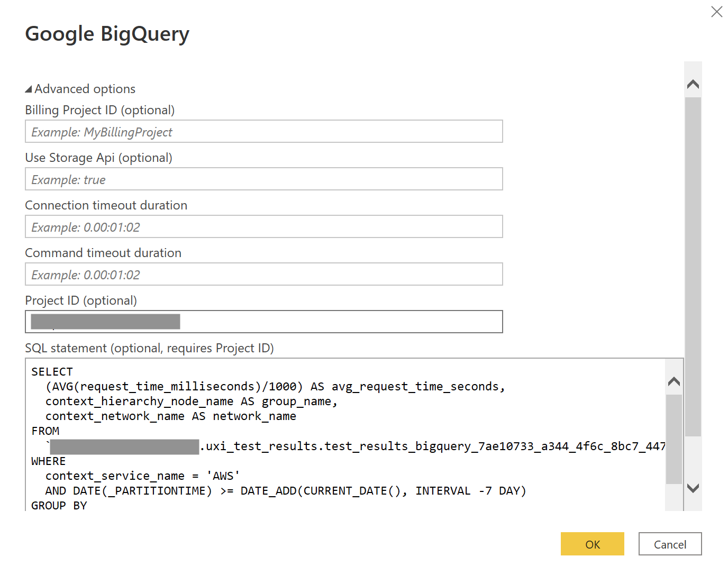Click the dialog scrollbar down arrow

(693, 488)
